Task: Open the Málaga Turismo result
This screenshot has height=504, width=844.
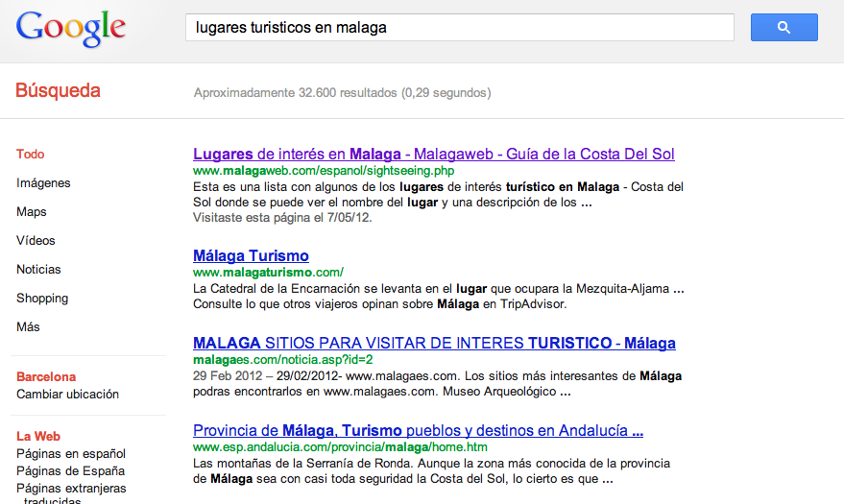Action: (251, 256)
